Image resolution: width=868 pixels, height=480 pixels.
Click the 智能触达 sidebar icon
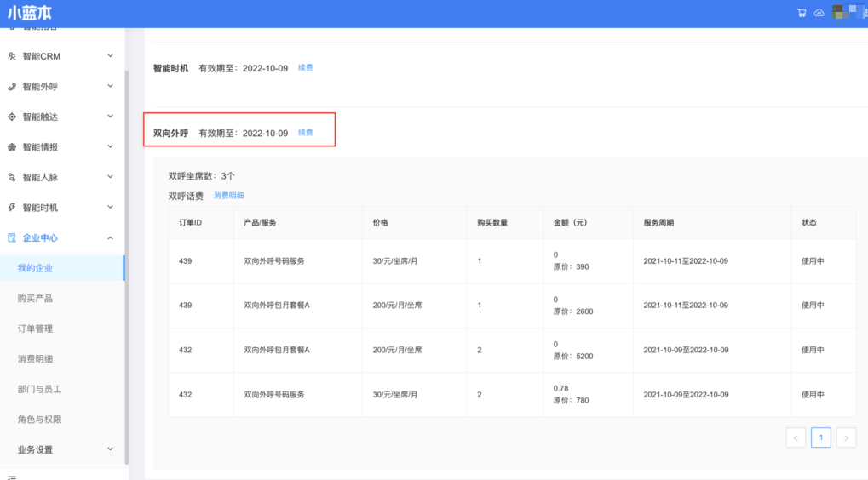tap(12, 117)
